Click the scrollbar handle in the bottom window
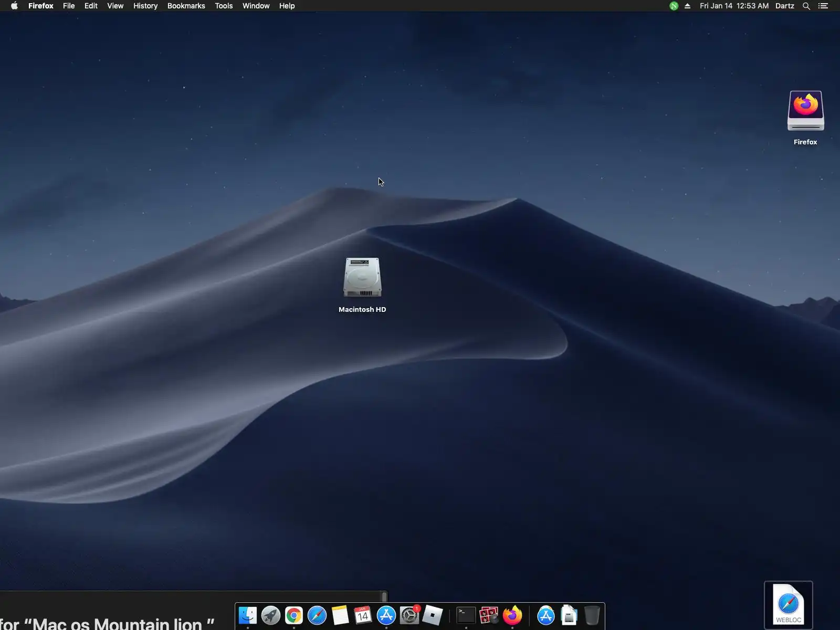The height and width of the screenshot is (630, 840). (x=384, y=596)
